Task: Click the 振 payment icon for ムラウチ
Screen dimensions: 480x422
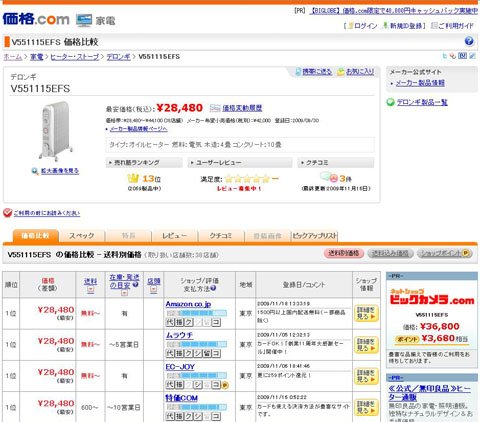Action: coord(179,353)
